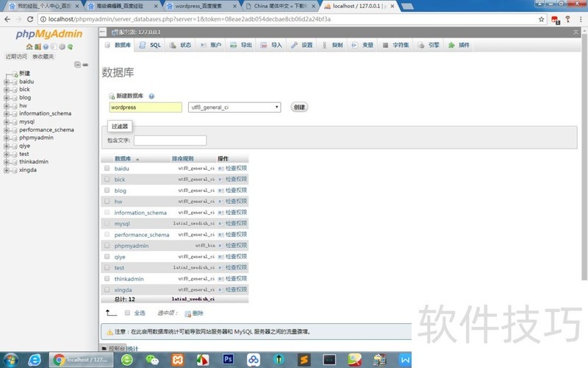588x368 pixels.
Task: Open Photoshop from the taskbar
Action: point(228,359)
